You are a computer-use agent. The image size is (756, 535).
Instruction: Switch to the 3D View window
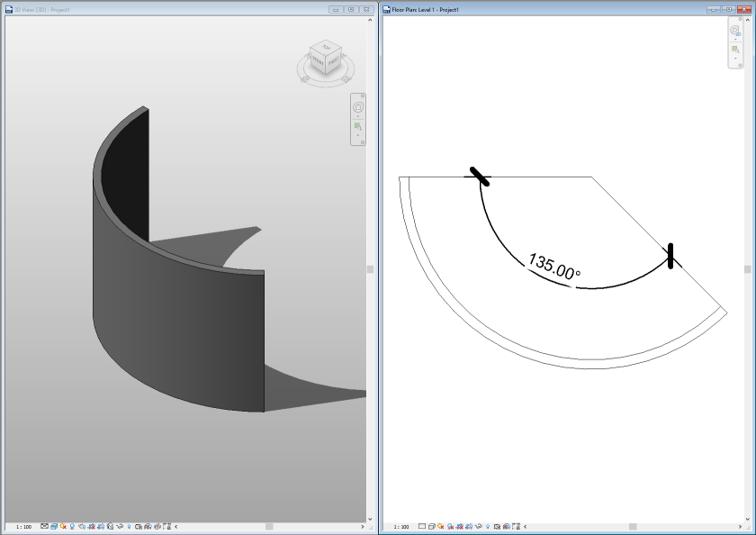pyautogui.click(x=135, y=8)
